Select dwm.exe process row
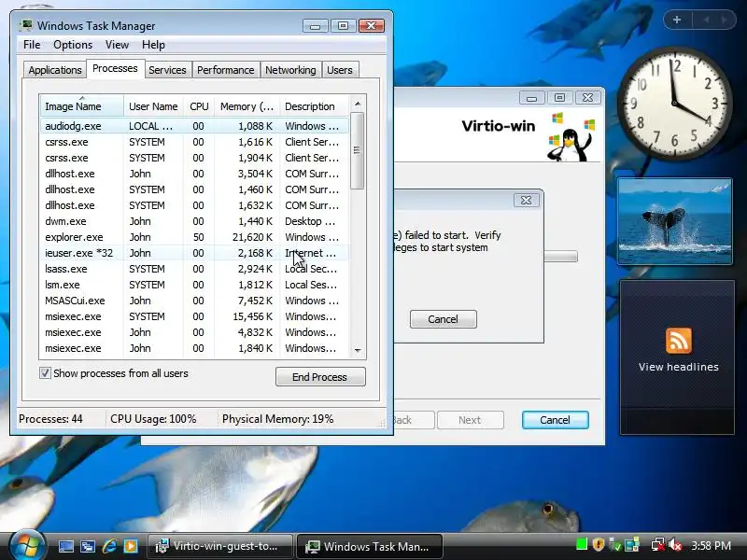Image resolution: width=747 pixels, height=560 pixels. point(194,221)
